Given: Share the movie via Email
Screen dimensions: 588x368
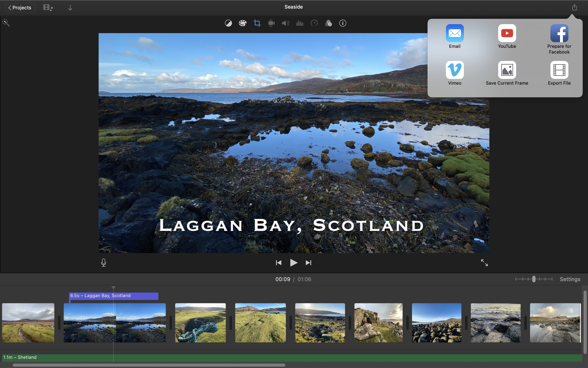Looking at the screenshot, I should [x=455, y=37].
